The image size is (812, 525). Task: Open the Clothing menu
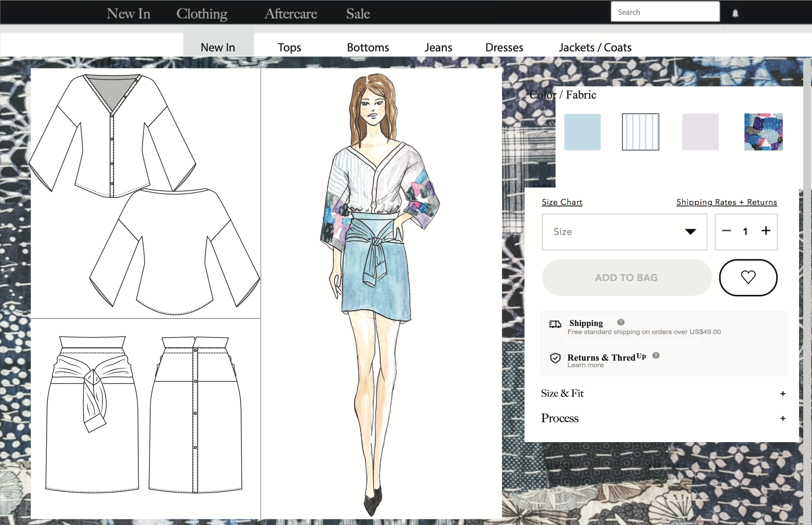click(x=202, y=13)
